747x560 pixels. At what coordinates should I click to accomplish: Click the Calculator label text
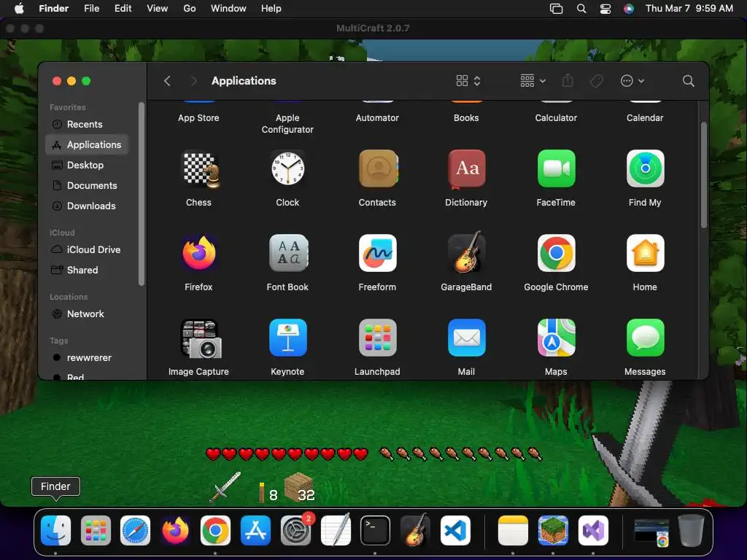click(x=556, y=117)
